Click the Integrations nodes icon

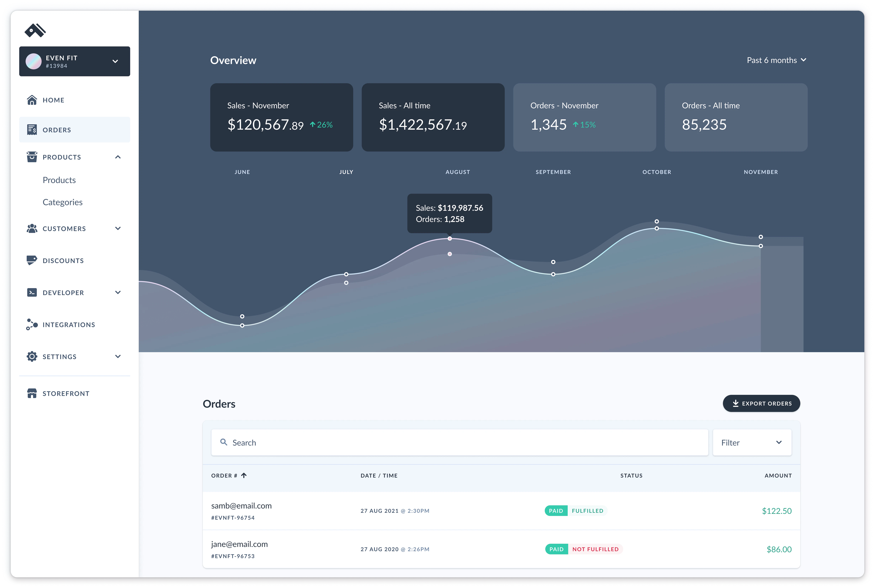32,324
